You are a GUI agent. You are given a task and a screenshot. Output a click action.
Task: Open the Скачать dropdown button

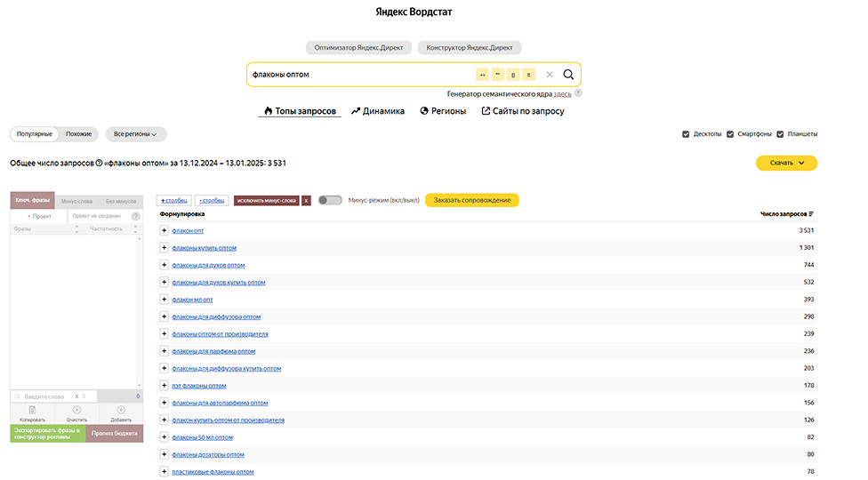786,164
